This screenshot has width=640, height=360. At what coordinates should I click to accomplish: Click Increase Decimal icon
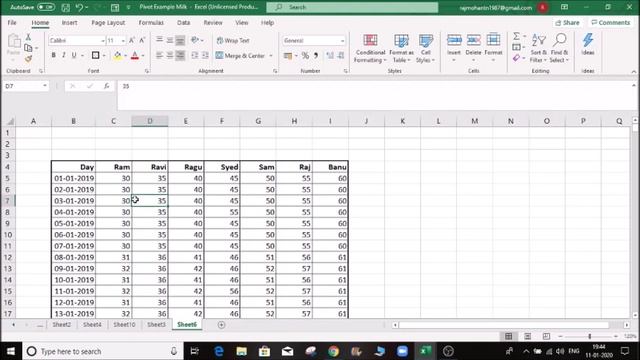(330, 56)
